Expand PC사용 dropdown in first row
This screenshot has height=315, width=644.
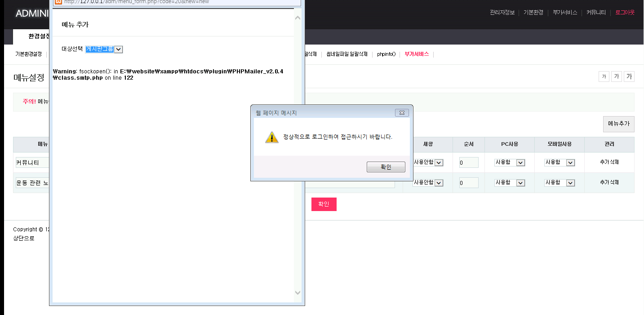pos(520,162)
